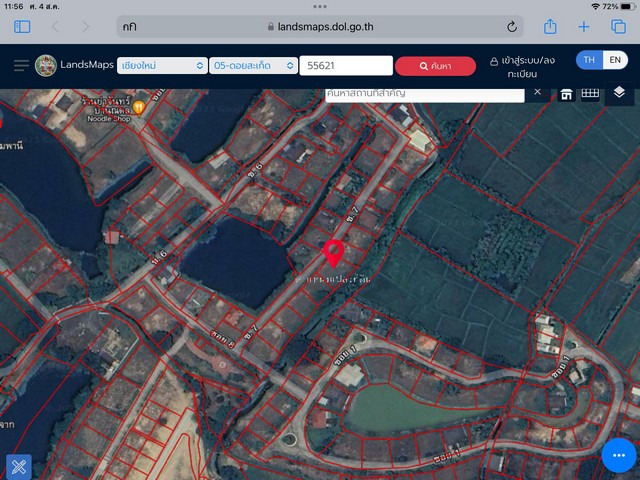The image size is (640, 480).
Task: Toggle the Safari sidebar
Action: coord(22,27)
